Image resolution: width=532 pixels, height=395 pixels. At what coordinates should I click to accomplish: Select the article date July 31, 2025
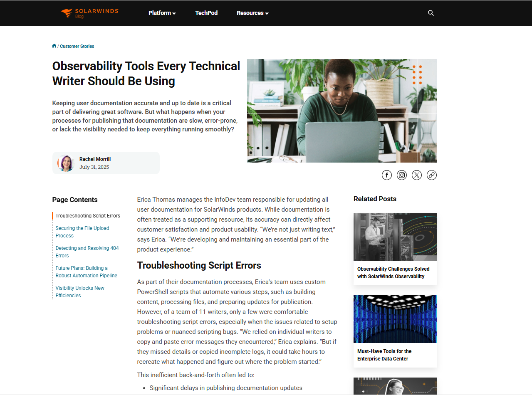coord(94,167)
